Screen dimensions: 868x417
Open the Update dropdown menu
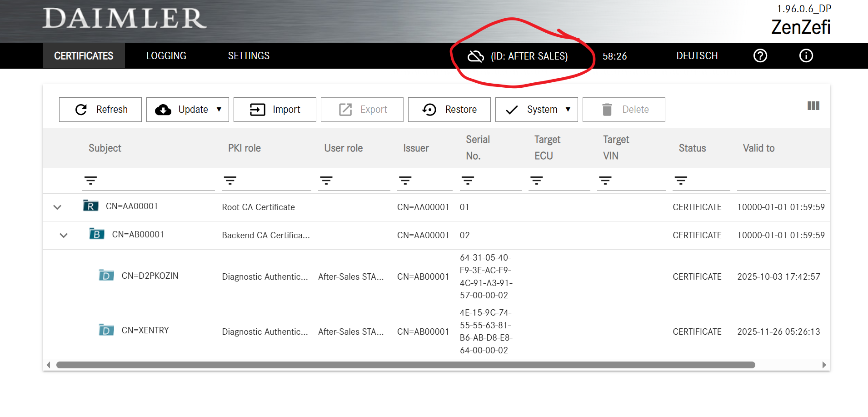188,110
